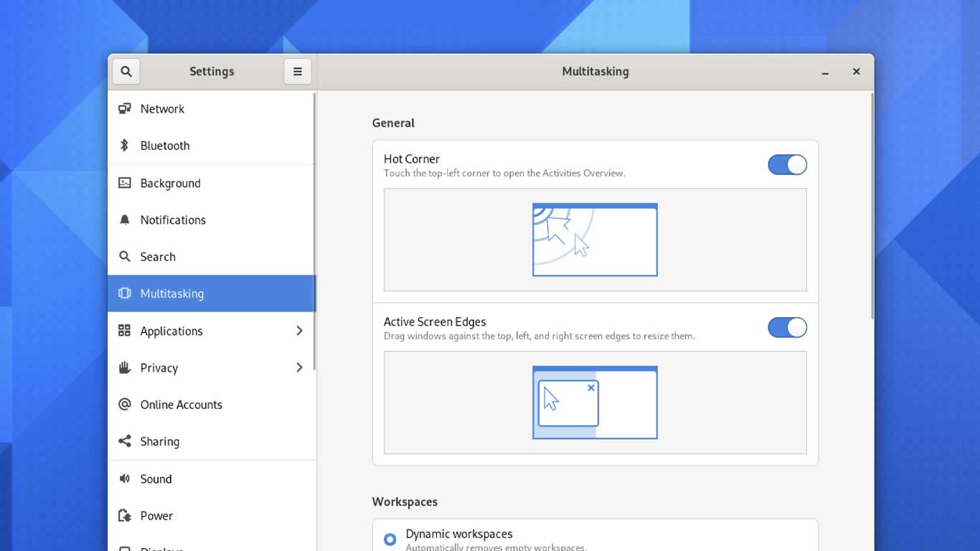This screenshot has width=980, height=551.
Task: Click the Notifications bell icon
Action: (x=125, y=220)
